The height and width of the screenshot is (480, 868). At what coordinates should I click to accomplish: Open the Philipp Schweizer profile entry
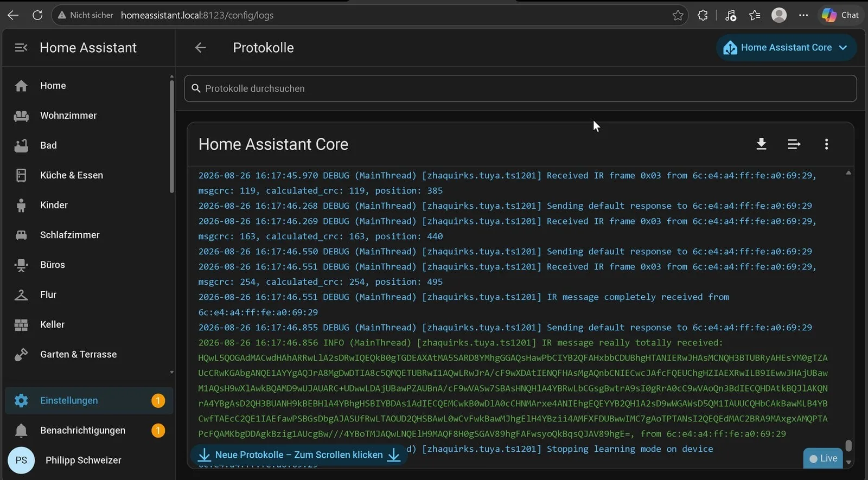(x=89, y=460)
